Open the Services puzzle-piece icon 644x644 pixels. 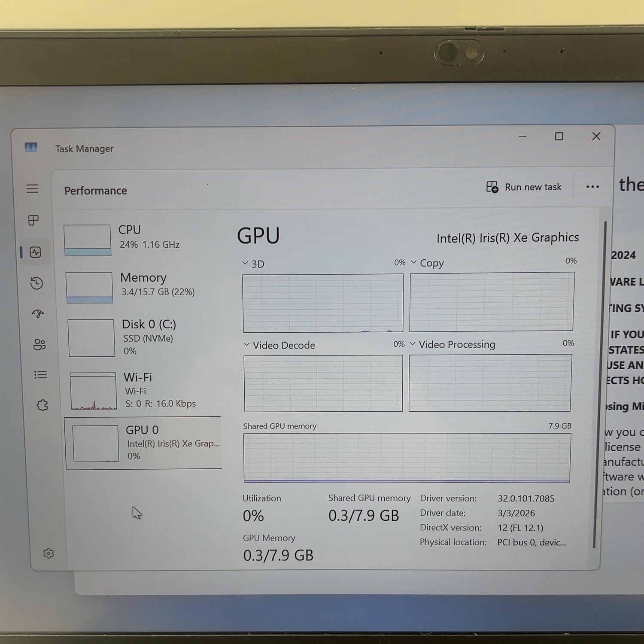click(x=42, y=405)
